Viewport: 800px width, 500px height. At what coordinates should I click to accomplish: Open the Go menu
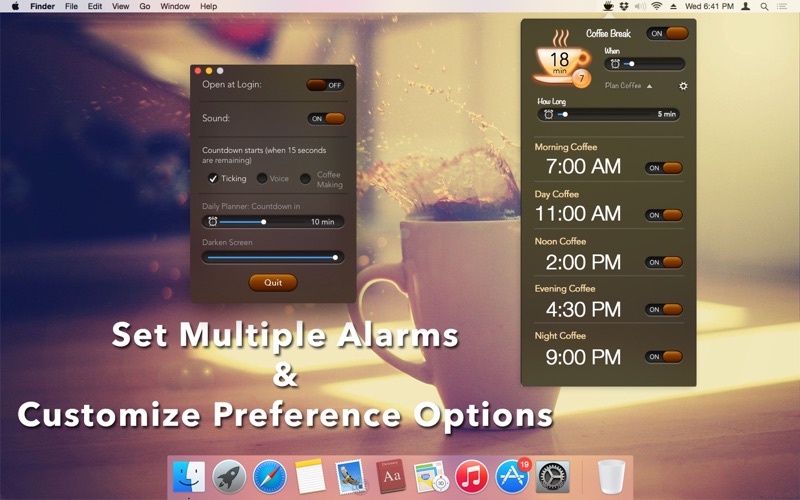[145, 6]
